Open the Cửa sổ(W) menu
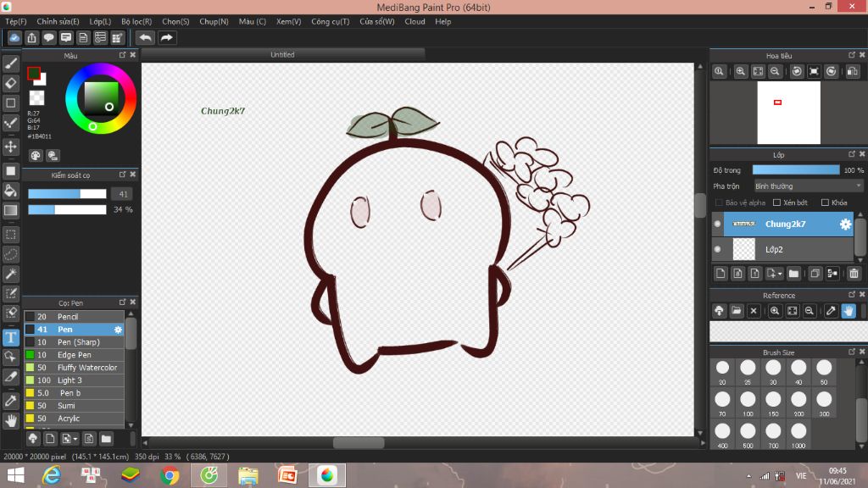Viewport: 868px width, 488px height. point(377,21)
